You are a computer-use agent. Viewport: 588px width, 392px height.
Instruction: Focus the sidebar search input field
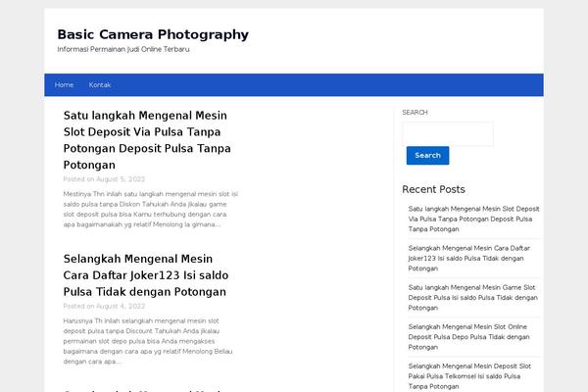click(x=448, y=134)
